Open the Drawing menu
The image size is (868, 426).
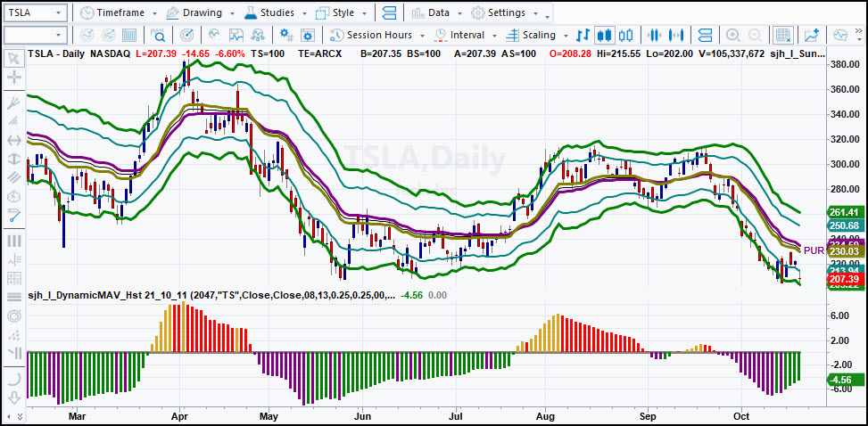coord(194,12)
